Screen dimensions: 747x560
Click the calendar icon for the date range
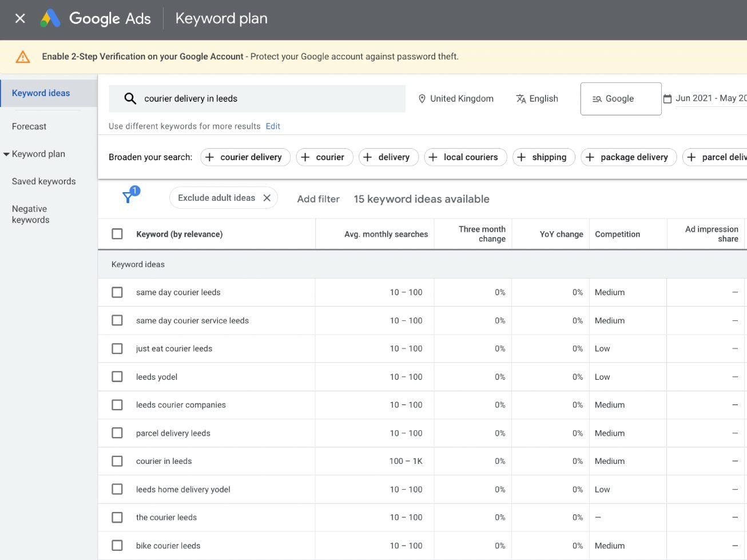click(x=667, y=98)
